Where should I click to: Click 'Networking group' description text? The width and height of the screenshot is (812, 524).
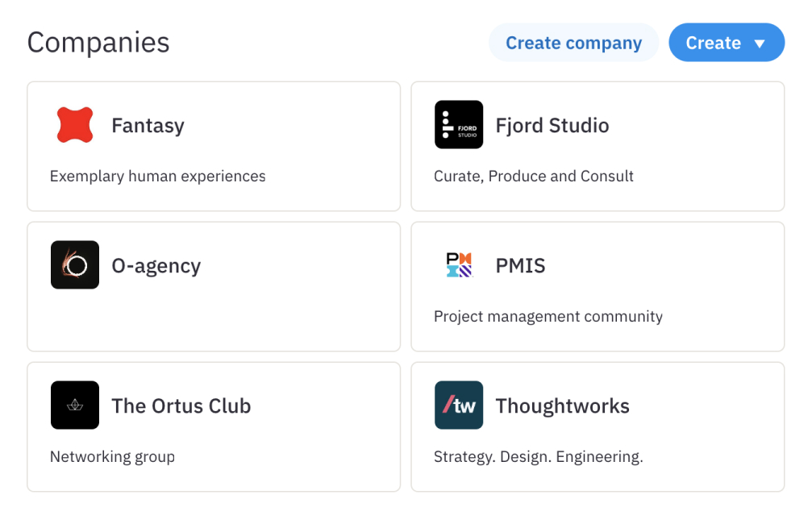[x=112, y=457]
